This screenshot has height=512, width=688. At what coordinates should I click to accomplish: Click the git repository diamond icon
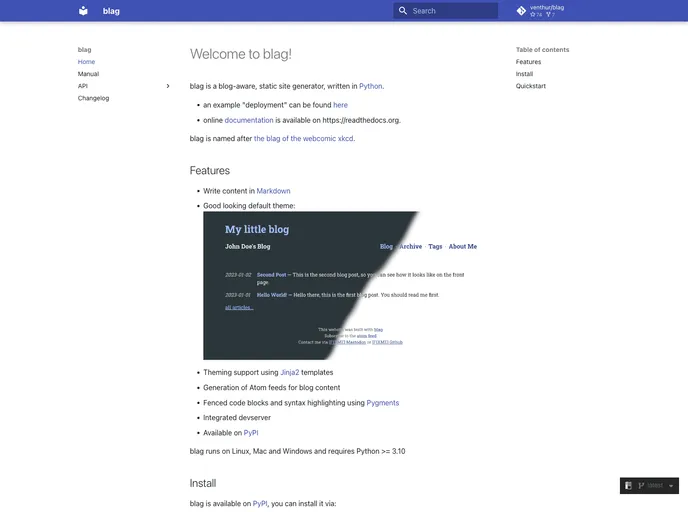(521, 11)
